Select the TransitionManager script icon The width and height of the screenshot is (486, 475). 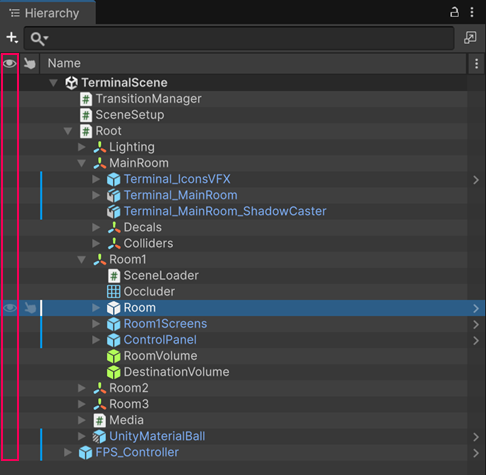pyautogui.click(x=86, y=99)
